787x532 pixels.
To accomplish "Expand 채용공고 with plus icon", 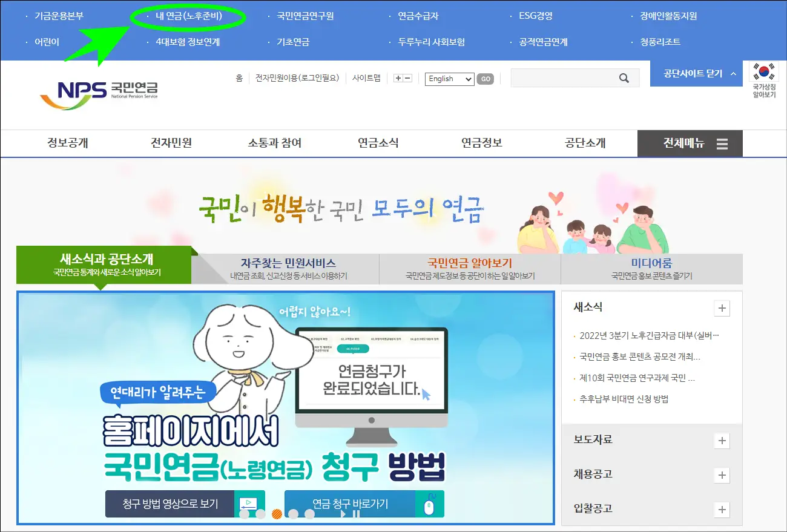I will coord(722,475).
